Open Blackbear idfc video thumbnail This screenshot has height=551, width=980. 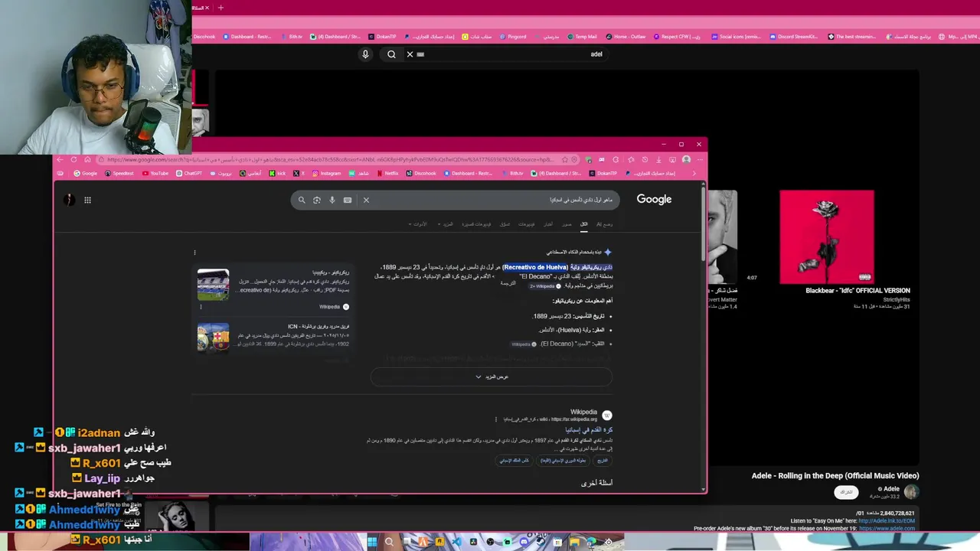coord(827,237)
